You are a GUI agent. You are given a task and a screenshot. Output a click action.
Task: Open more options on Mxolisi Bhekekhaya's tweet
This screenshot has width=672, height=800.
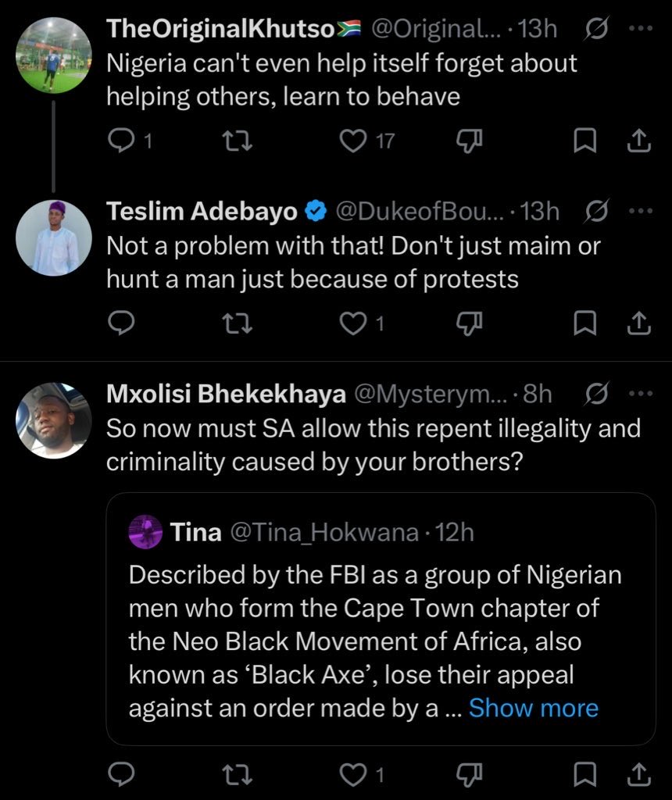pos(640,395)
